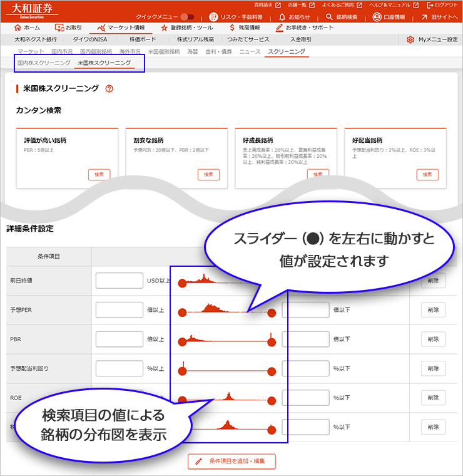Click the help question mark icon
This screenshot has width=463, height=476.
[109, 89]
